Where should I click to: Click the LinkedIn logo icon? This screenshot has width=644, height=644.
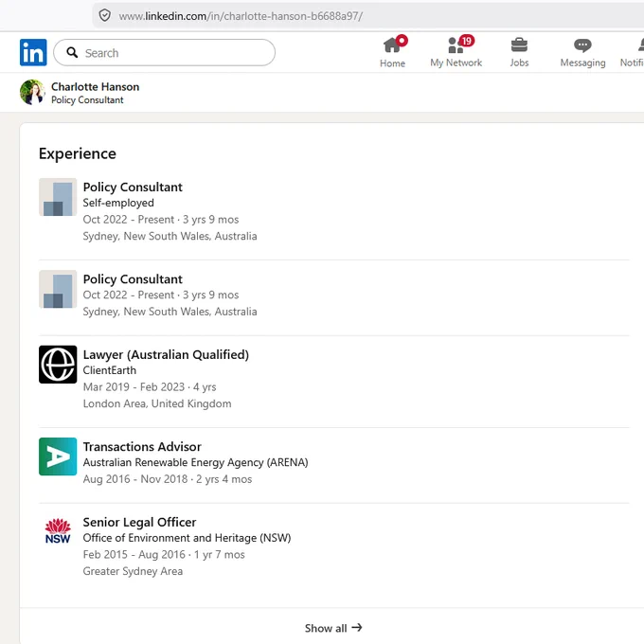(33, 53)
